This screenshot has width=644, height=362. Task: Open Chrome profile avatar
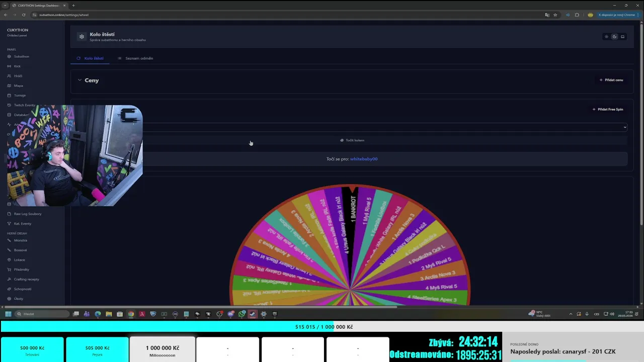point(590,15)
